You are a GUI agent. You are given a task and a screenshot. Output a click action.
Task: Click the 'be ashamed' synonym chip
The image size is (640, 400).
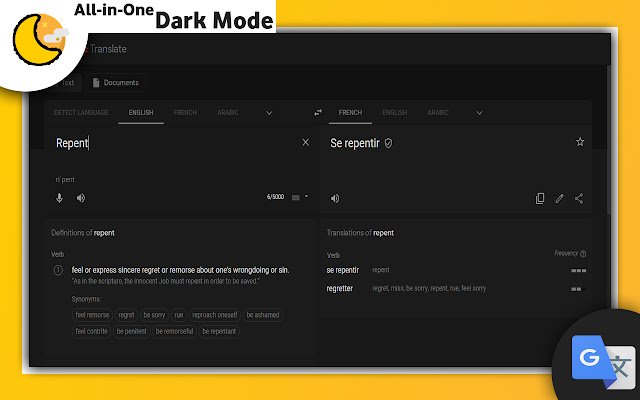(x=263, y=315)
